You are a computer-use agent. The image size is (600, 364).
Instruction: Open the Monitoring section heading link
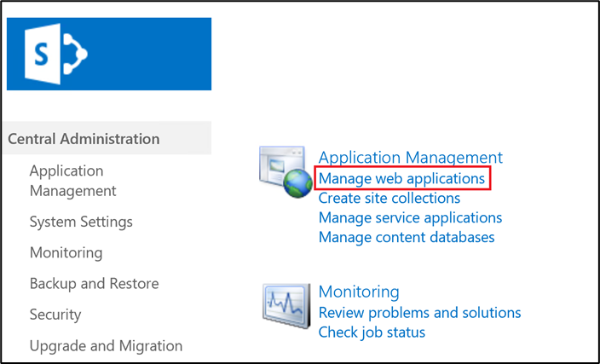pos(358,292)
